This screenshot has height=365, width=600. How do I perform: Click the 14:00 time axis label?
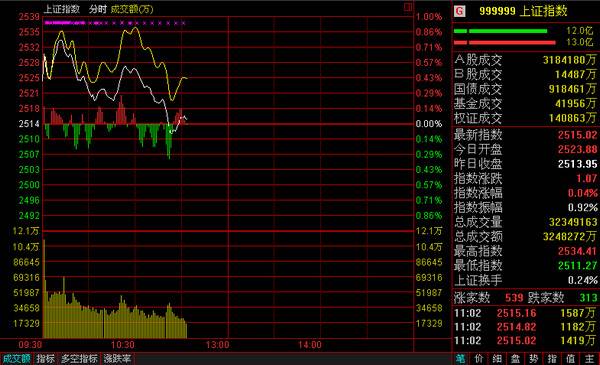click(x=310, y=345)
